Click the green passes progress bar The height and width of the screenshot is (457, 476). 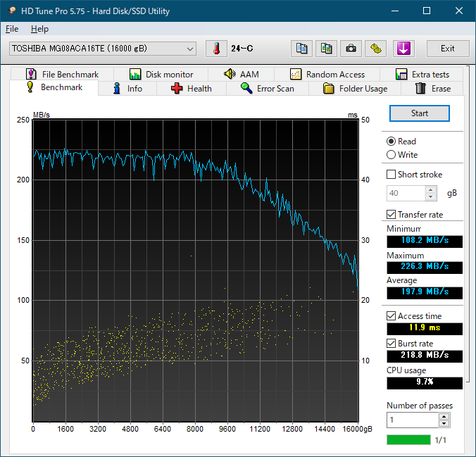click(408, 439)
